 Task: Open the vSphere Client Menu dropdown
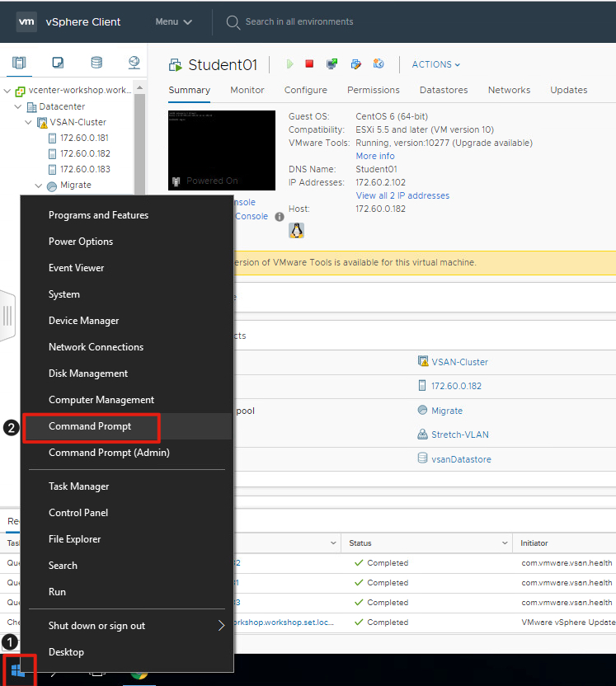[174, 22]
